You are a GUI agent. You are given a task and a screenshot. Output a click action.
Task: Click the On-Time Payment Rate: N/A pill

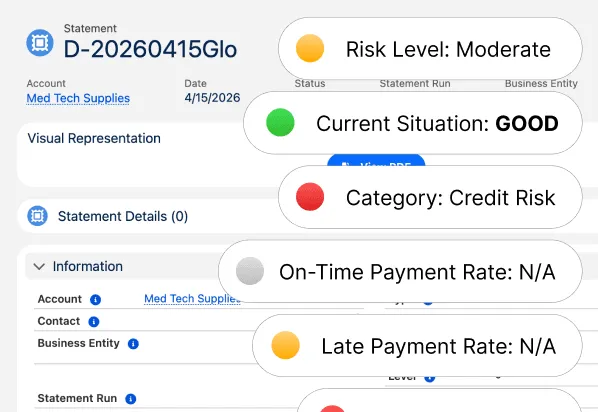(400, 271)
